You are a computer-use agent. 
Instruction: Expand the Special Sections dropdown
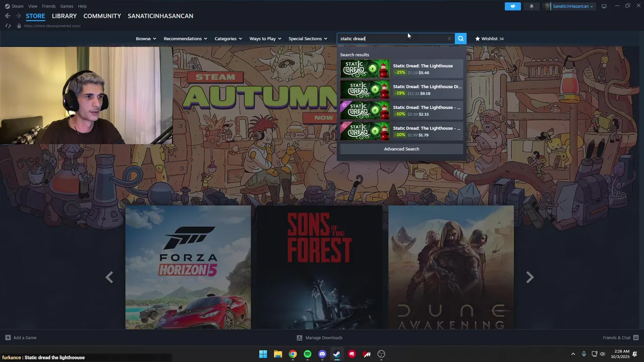tap(308, 39)
